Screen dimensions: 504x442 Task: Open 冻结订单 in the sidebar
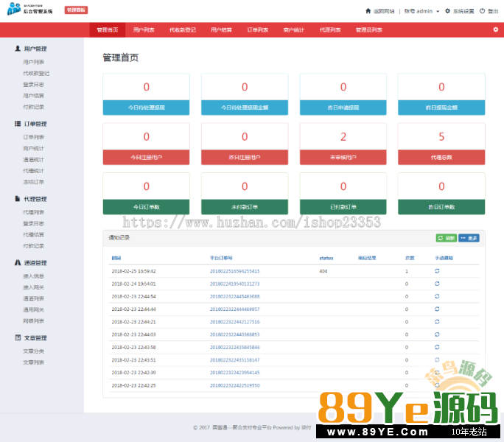tap(33, 182)
